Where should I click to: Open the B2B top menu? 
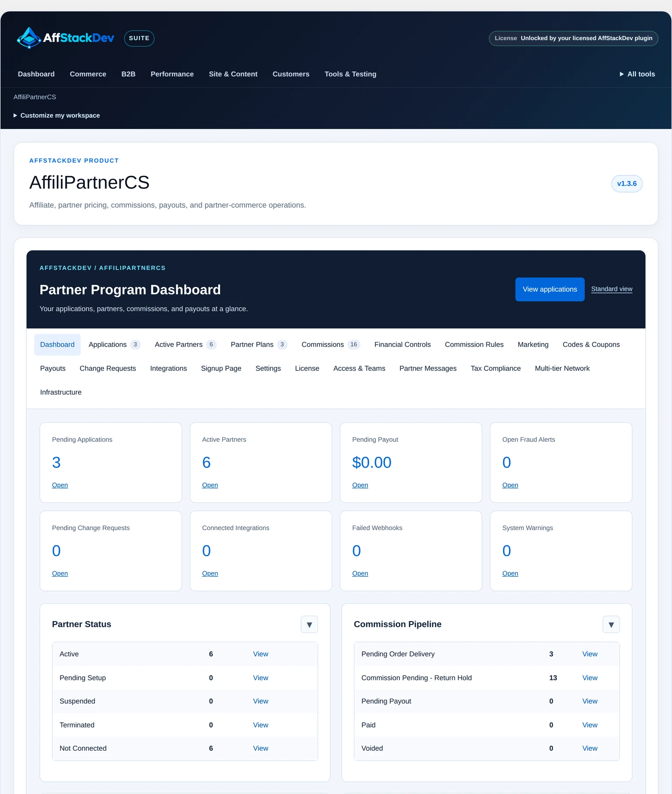click(128, 74)
